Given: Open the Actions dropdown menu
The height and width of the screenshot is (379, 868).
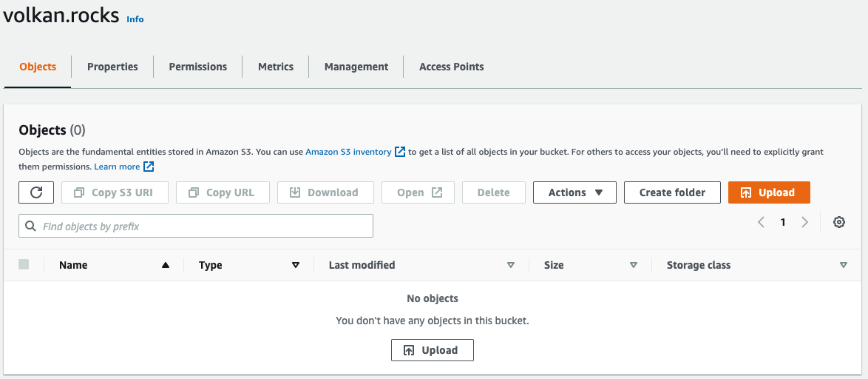Looking at the screenshot, I should [574, 192].
